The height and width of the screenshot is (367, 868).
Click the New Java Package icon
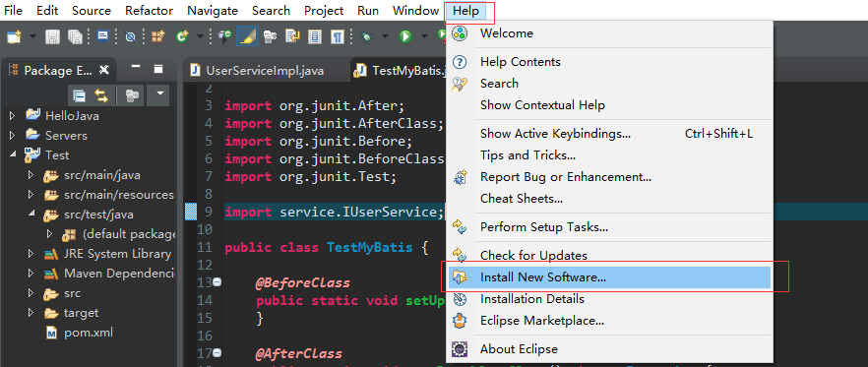click(158, 37)
